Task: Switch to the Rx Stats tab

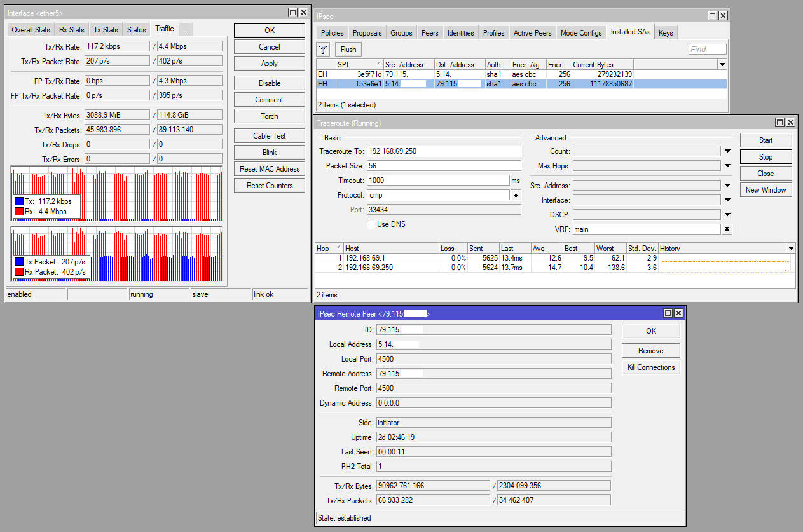Action: 72,30
